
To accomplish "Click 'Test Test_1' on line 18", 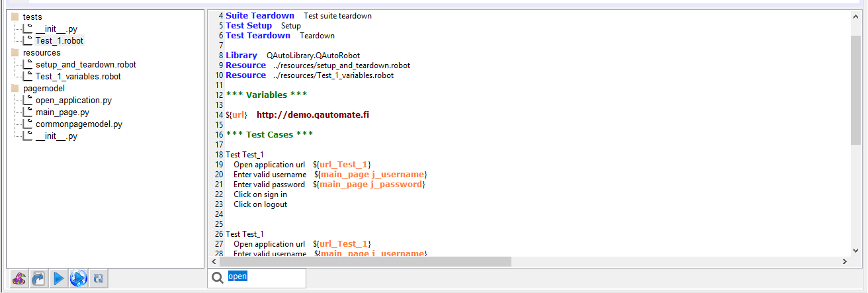I will [245, 154].
